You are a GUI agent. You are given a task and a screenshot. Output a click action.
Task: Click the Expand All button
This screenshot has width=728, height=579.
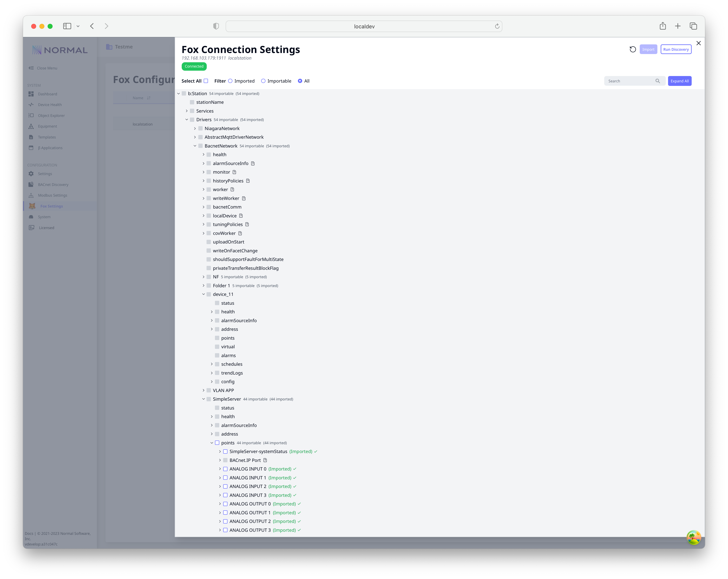680,81
